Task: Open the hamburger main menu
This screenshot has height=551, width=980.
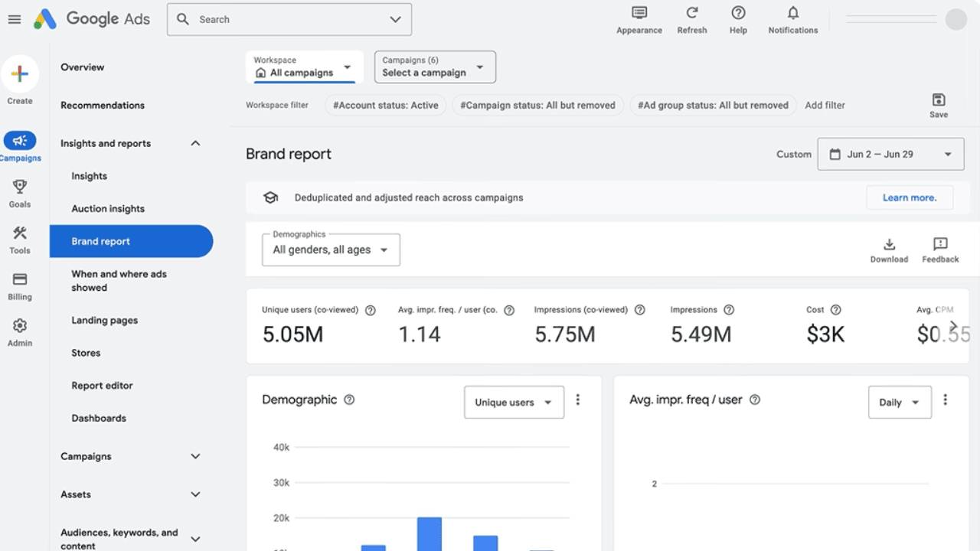Action: pos(15,20)
